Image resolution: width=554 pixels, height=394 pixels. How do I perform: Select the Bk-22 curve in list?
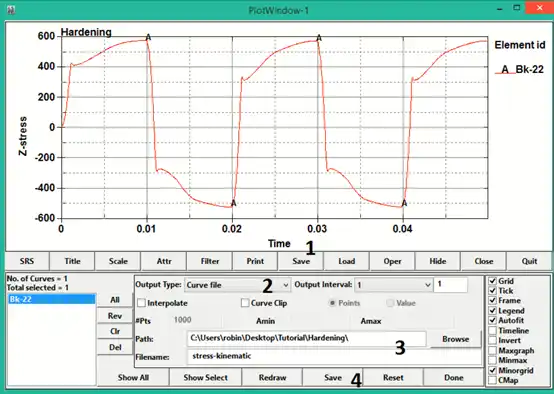pos(52,299)
